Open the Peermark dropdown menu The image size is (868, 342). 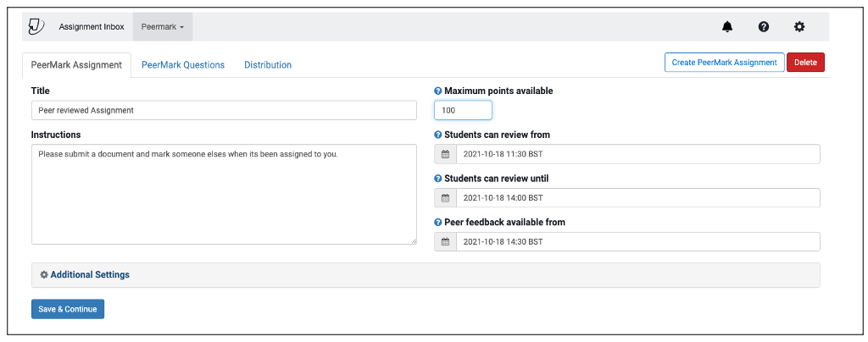163,26
